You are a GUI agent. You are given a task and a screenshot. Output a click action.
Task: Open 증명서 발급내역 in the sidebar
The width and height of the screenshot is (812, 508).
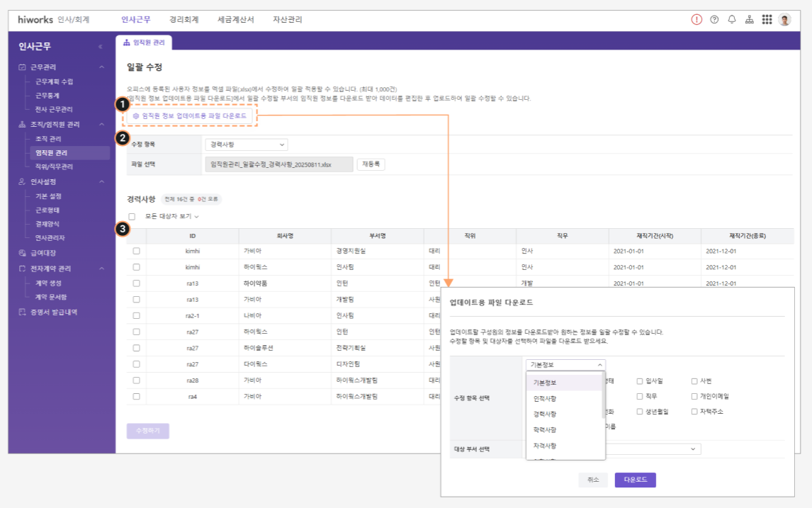click(53, 312)
